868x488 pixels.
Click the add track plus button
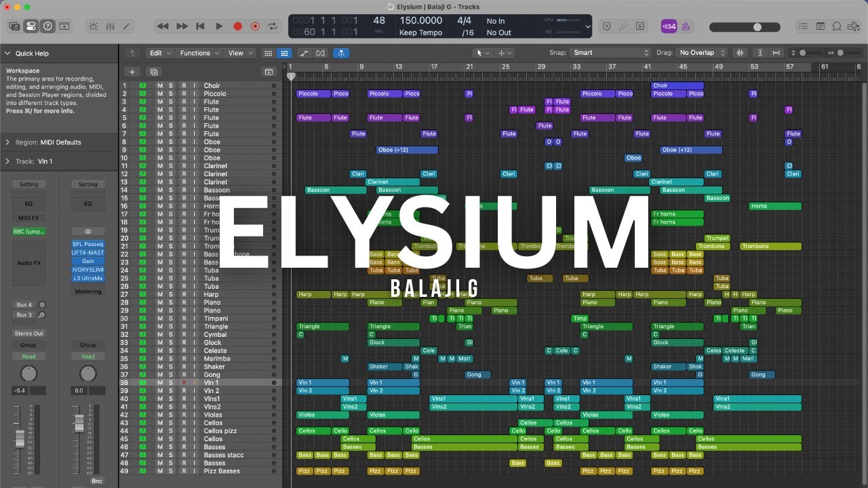[x=133, y=72]
